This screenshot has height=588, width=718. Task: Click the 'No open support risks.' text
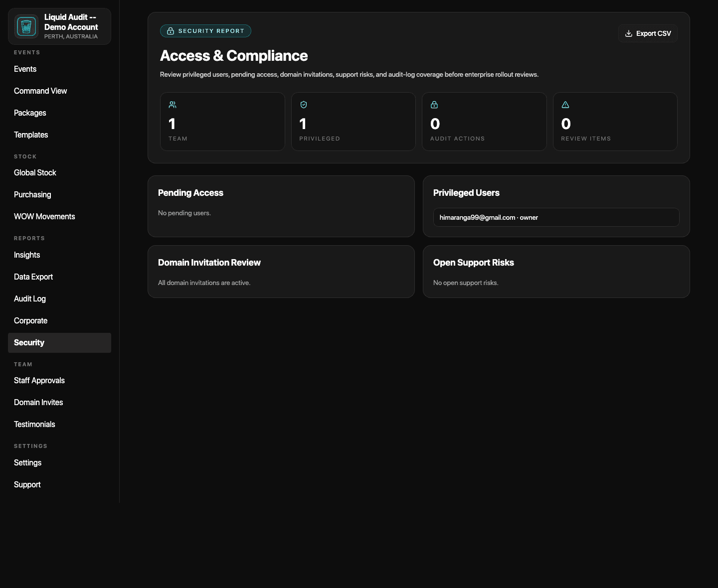click(x=466, y=283)
